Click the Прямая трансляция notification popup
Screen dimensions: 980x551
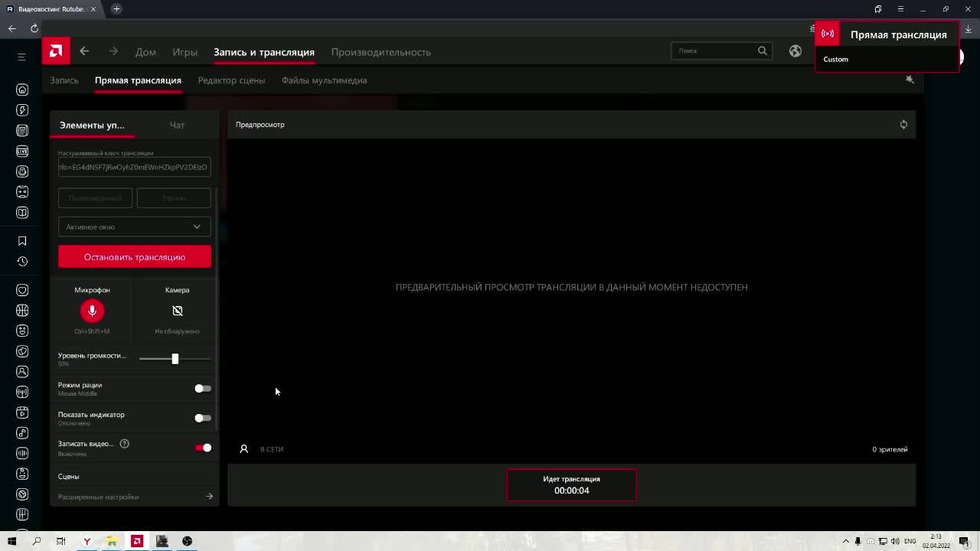887,47
